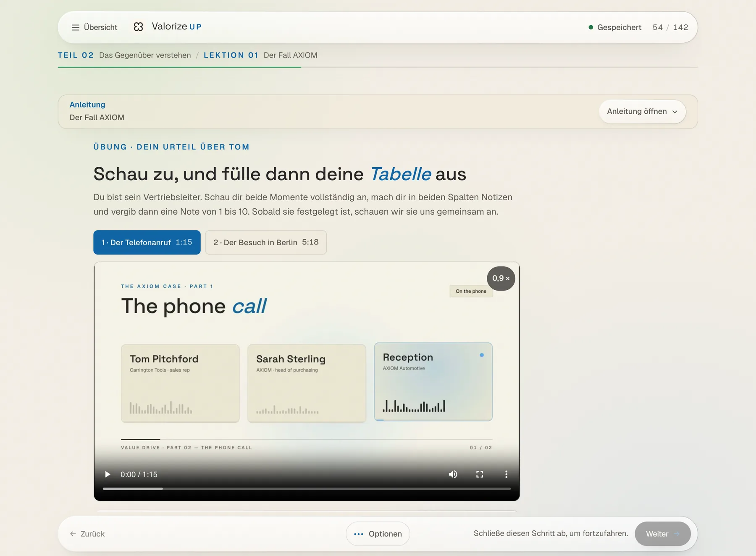Seek on the video progress bar
Image resolution: width=756 pixels, height=556 pixels.
307,489
